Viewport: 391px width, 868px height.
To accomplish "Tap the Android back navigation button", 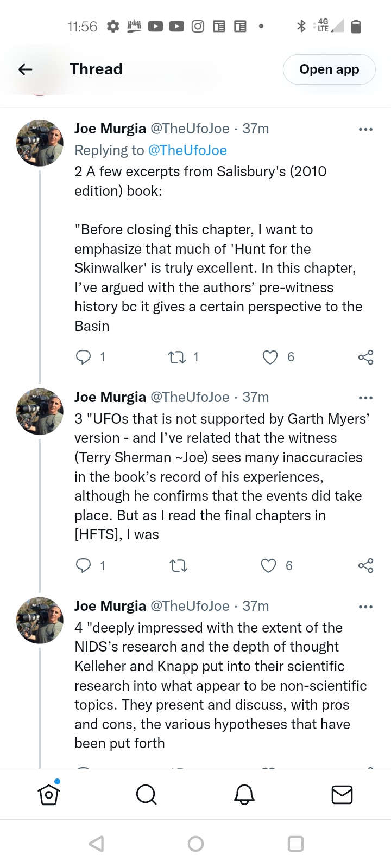I will 96,844.
